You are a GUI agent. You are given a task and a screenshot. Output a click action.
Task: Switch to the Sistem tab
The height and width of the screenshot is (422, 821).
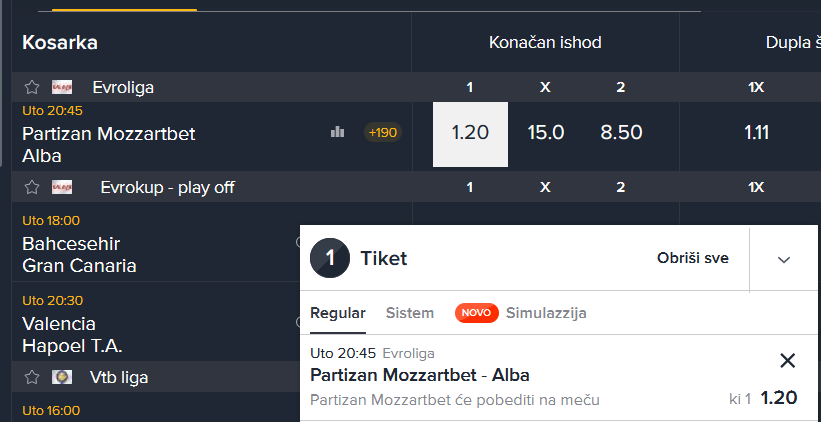410,313
